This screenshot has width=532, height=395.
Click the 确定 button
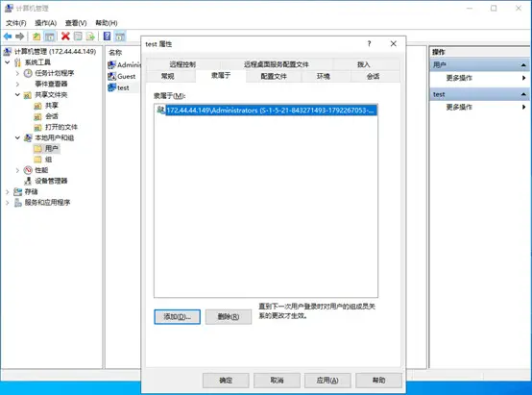(226, 380)
